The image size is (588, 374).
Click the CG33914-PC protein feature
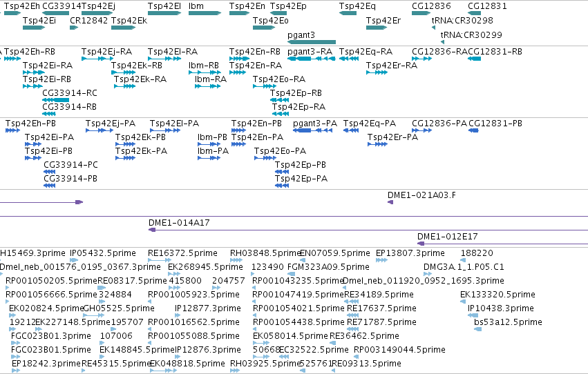coord(50,173)
